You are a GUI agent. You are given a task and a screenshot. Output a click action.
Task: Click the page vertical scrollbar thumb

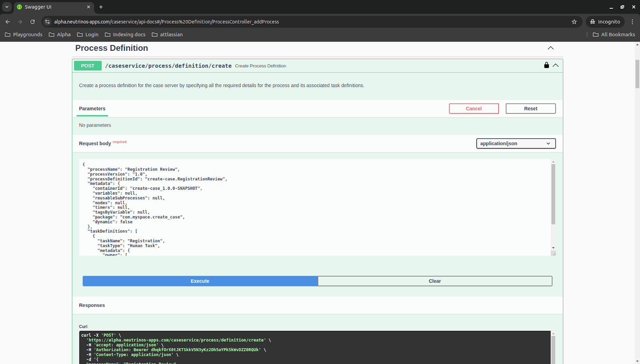(x=637, y=74)
